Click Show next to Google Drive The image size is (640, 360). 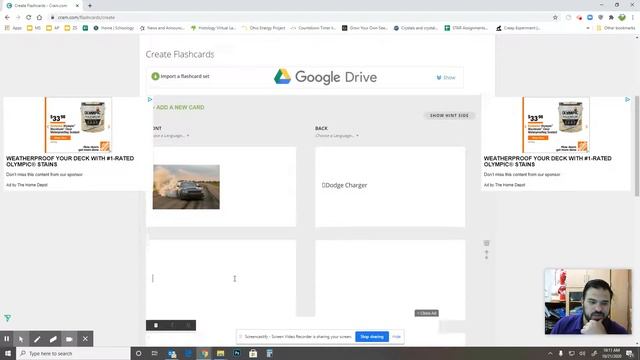(x=446, y=77)
